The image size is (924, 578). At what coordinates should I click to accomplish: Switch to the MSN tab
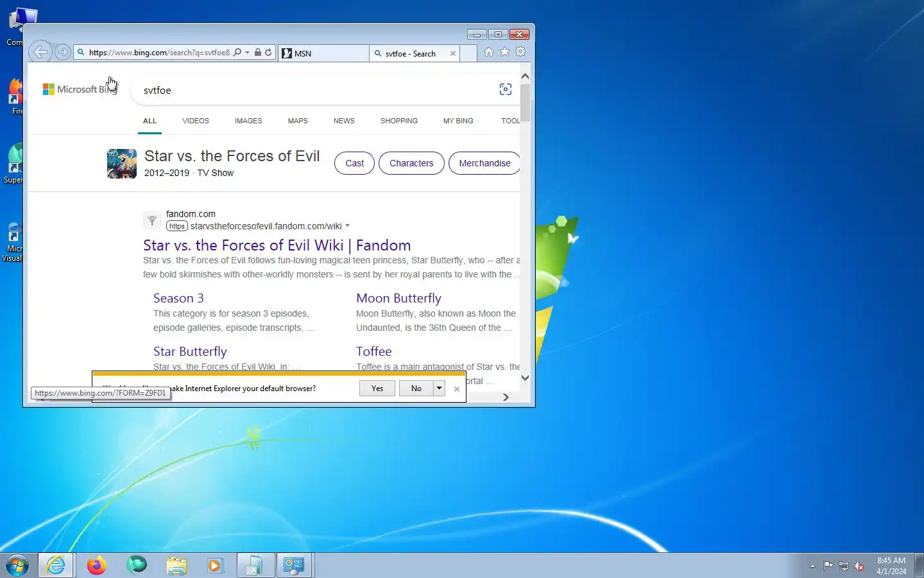pos(323,53)
